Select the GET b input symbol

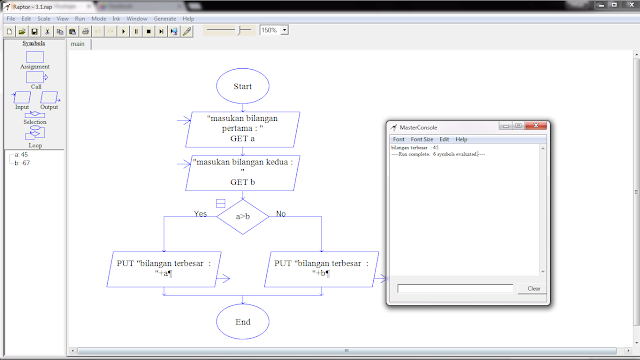243,173
